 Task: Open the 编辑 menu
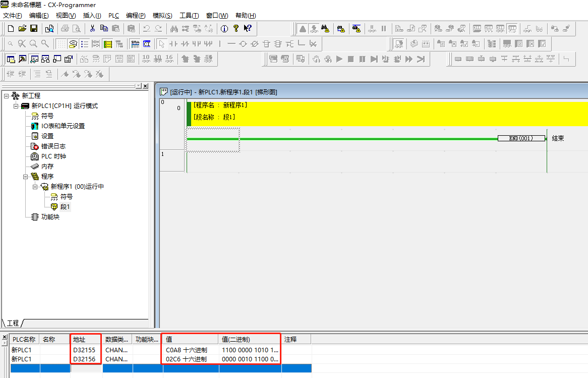tap(39, 15)
